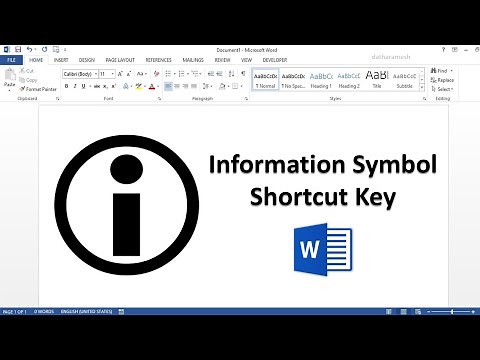
Task: Adjust the zoom slider handle
Action: click(x=452, y=312)
